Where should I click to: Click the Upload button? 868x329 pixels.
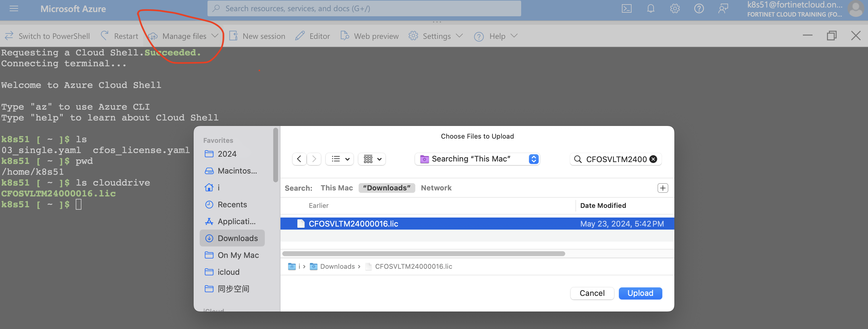click(640, 293)
